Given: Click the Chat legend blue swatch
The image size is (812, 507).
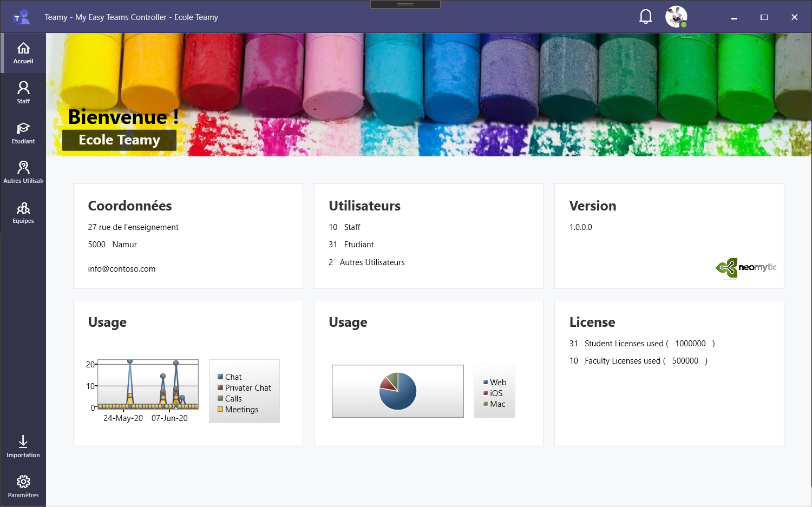Looking at the screenshot, I should [x=220, y=377].
